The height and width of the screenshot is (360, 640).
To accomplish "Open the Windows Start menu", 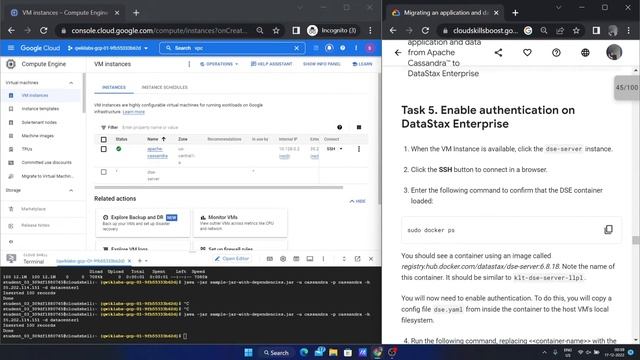I will click(248, 353).
